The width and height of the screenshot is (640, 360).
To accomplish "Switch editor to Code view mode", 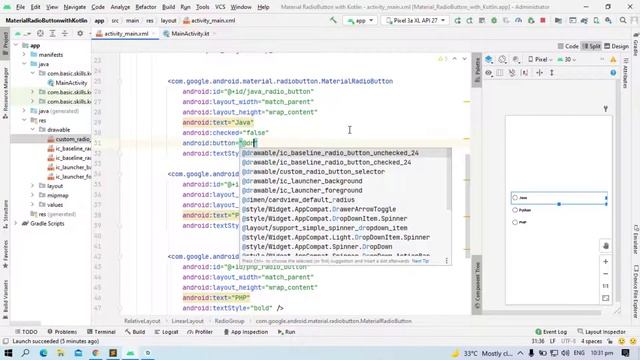I will pyautogui.click(x=568, y=47).
